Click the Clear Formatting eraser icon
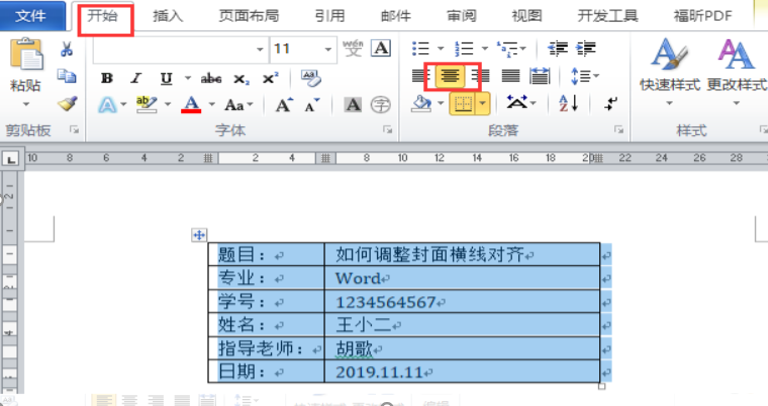The image size is (768, 406). [x=311, y=78]
